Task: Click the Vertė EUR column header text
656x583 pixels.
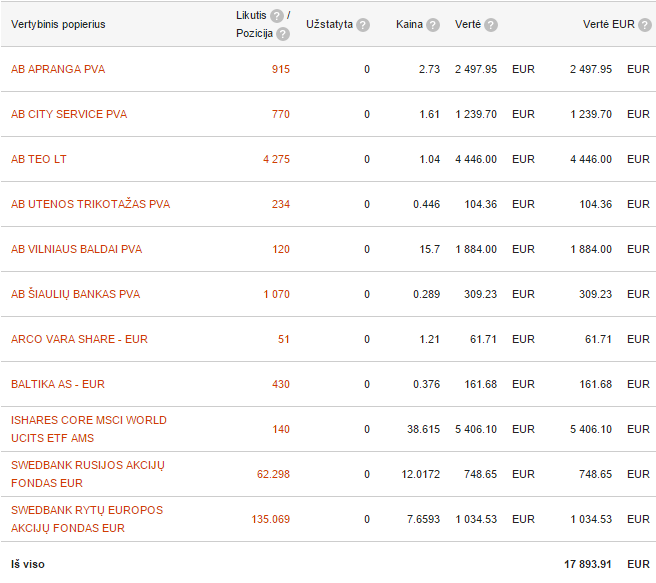Action: [609, 24]
